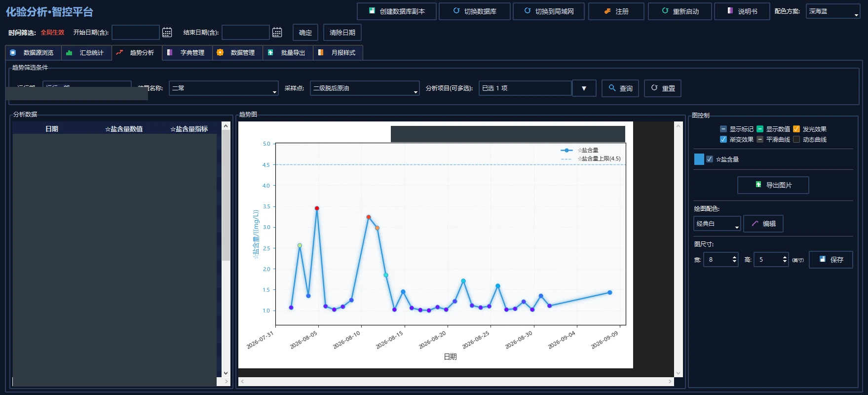Click the 结束日期 input field
Screen dimensions: 868x395
[246, 33]
